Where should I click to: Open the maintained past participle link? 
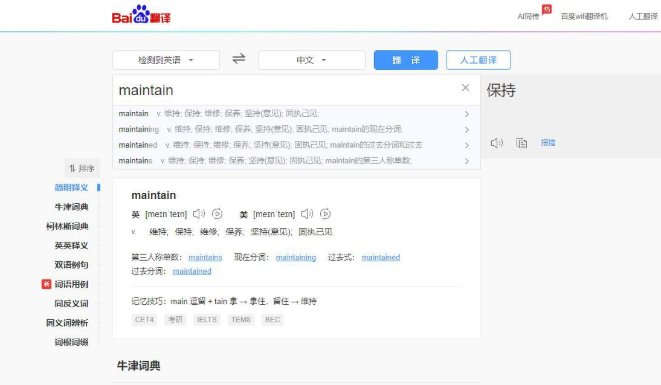(192, 271)
